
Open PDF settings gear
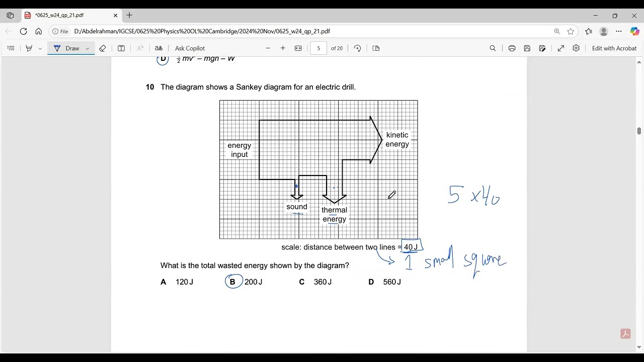click(x=576, y=48)
